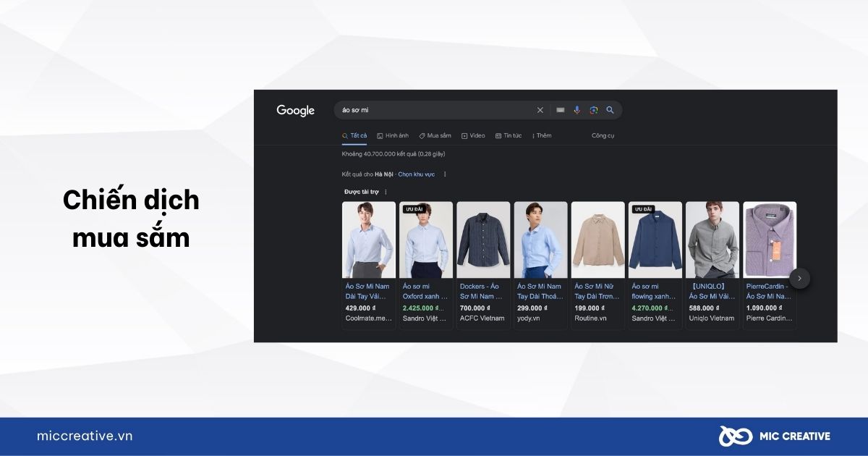
Task: Open the Video results tab
Action: pyautogui.click(x=473, y=135)
